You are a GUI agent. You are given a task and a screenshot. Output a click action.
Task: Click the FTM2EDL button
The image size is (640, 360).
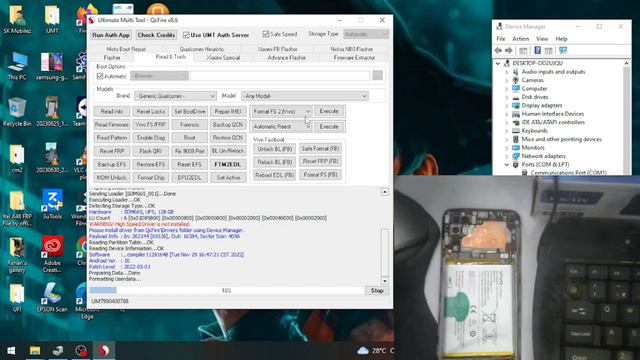228,164
